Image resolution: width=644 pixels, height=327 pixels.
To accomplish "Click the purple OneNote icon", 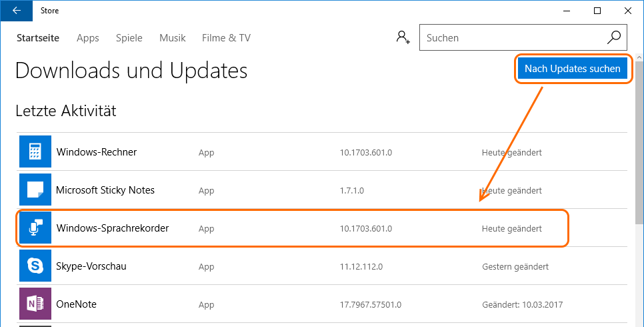I will pos(35,304).
